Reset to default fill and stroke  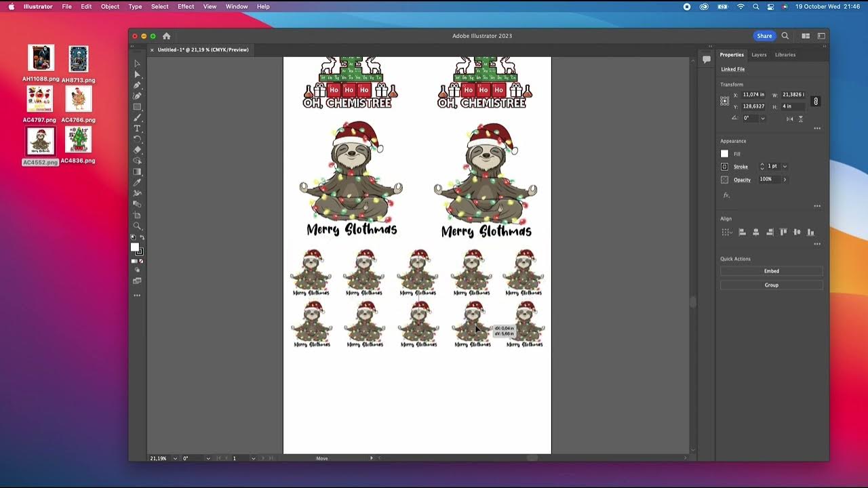tap(133, 237)
